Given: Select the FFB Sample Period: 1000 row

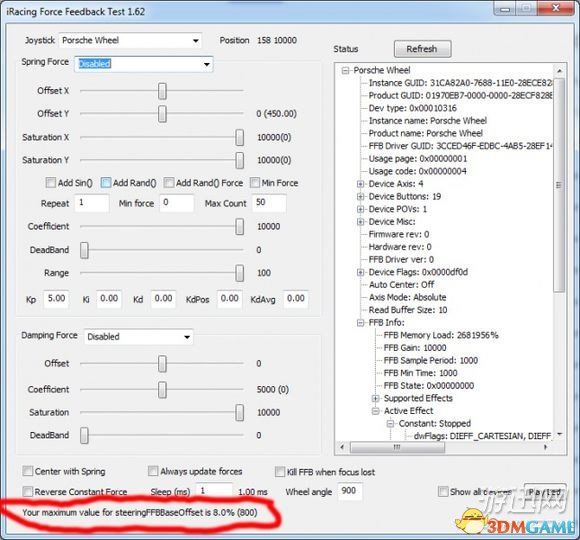Looking at the screenshot, I should pyautogui.click(x=431, y=360).
